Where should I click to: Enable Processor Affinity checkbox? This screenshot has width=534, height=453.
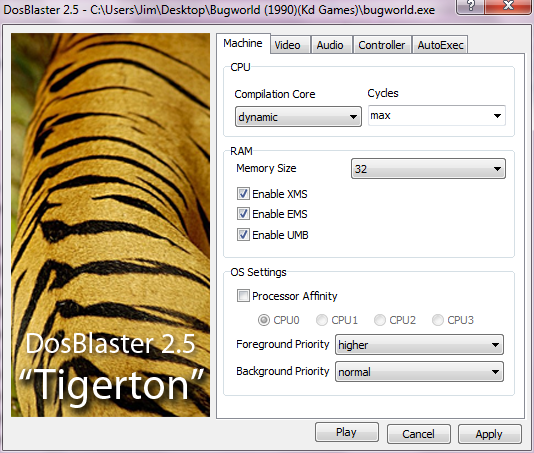point(243,296)
